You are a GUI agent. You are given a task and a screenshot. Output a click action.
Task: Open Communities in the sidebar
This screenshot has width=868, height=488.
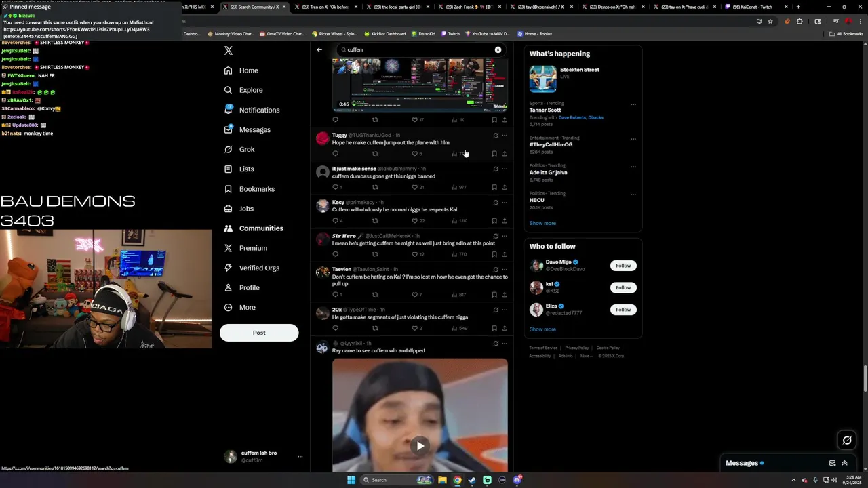(254, 228)
